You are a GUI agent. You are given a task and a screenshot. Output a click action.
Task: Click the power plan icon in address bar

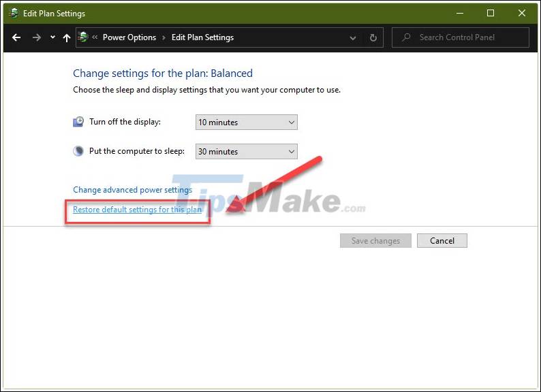point(83,37)
